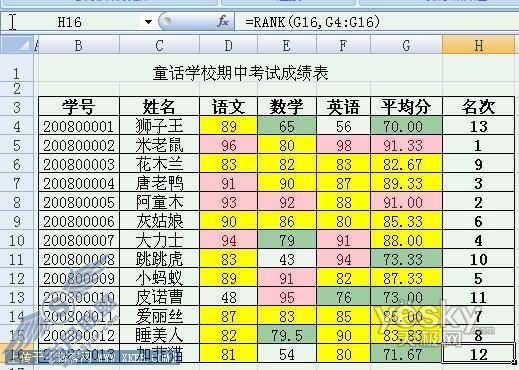Click the 英语 score 56

pos(343,126)
